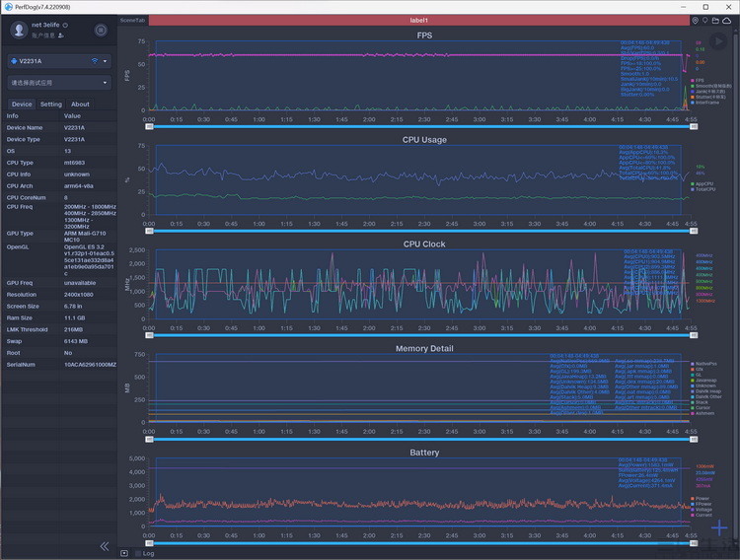Click the account info text

43,35
